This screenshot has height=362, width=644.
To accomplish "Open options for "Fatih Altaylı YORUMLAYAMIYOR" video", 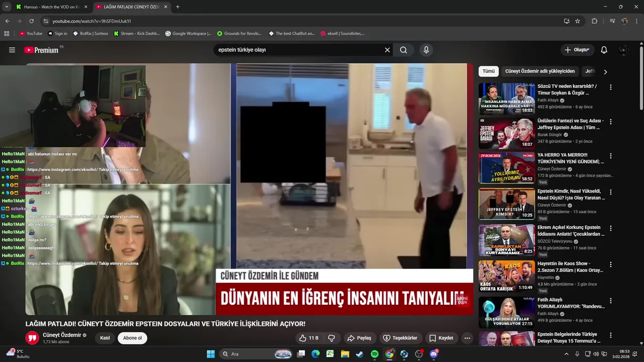I will pos(611,301).
